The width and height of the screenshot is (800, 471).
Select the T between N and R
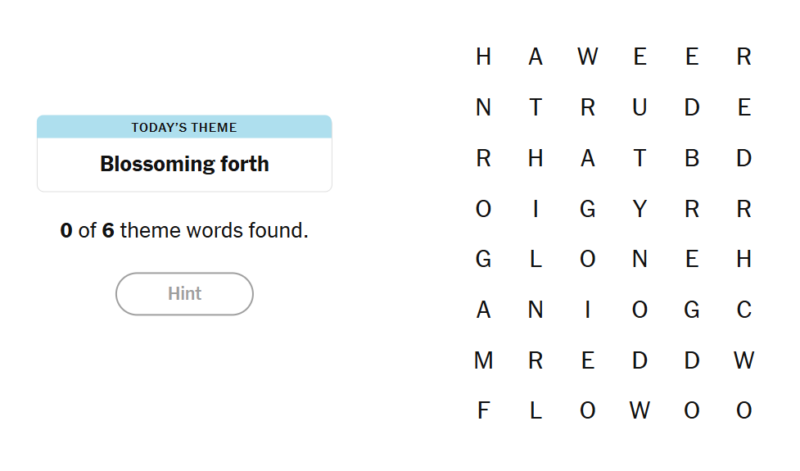click(x=536, y=108)
